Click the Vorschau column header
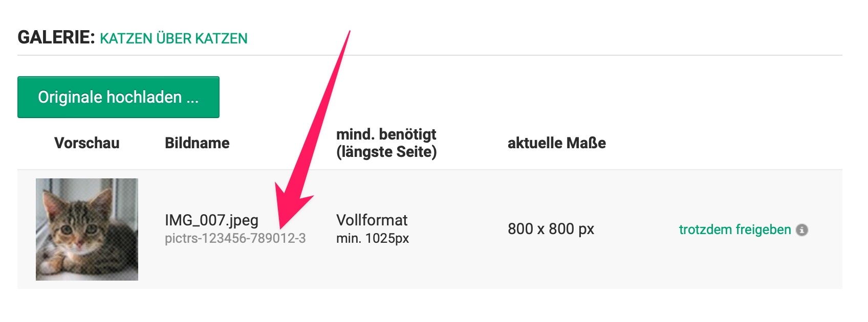The image size is (868, 322). click(87, 143)
